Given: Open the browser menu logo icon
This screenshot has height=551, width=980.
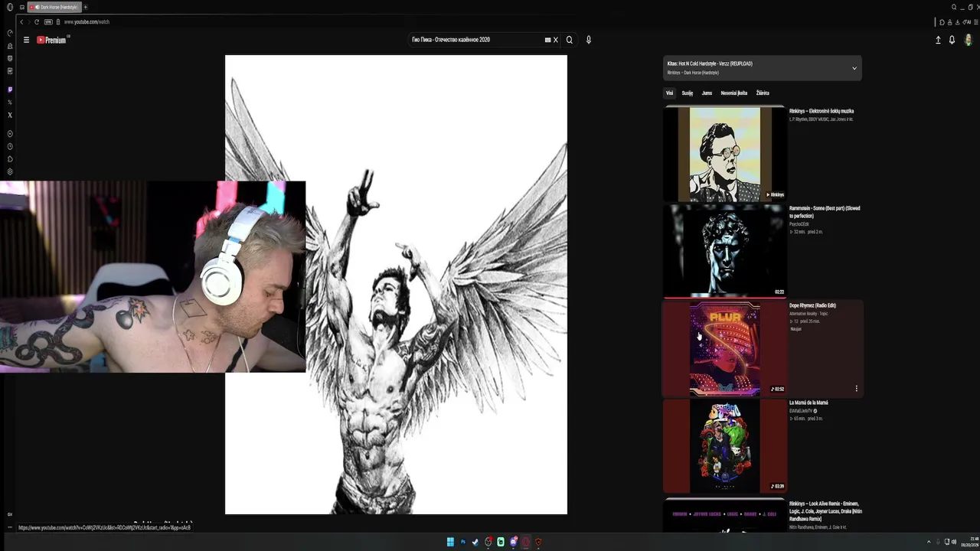Looking at the screenshot, I should coord(9,7).
